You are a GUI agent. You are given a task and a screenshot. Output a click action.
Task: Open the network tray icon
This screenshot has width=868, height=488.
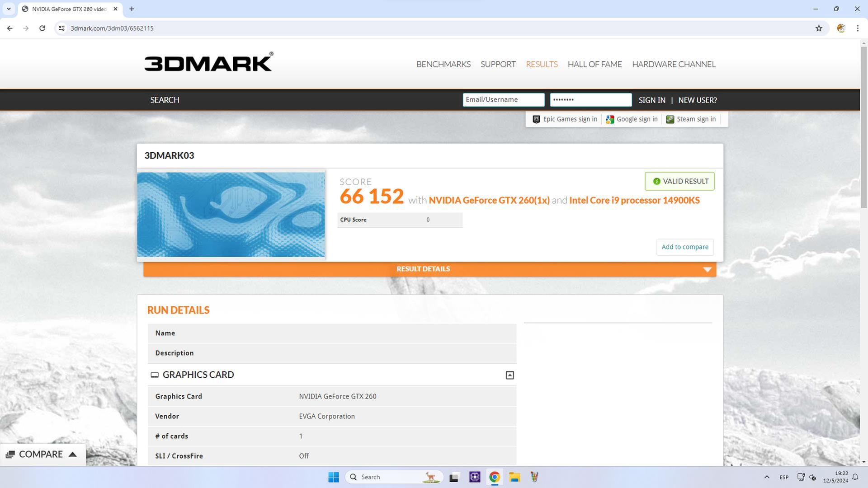click(801, 477)
